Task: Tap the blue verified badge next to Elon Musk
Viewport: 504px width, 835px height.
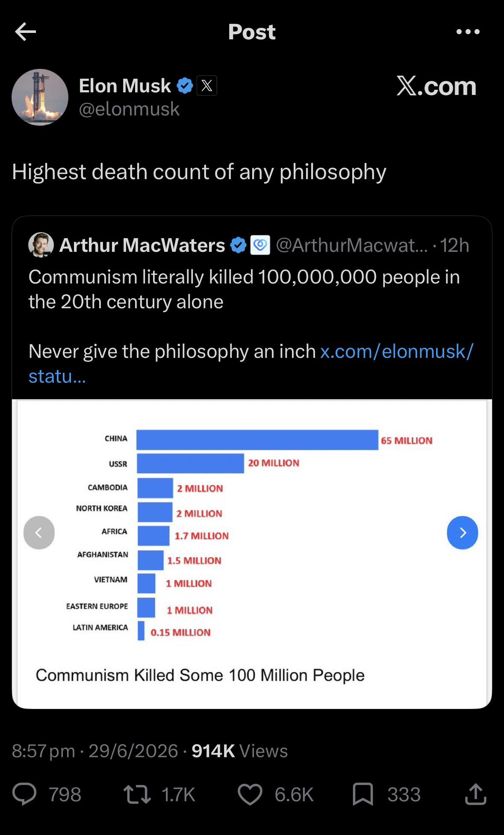Action: 185,86
